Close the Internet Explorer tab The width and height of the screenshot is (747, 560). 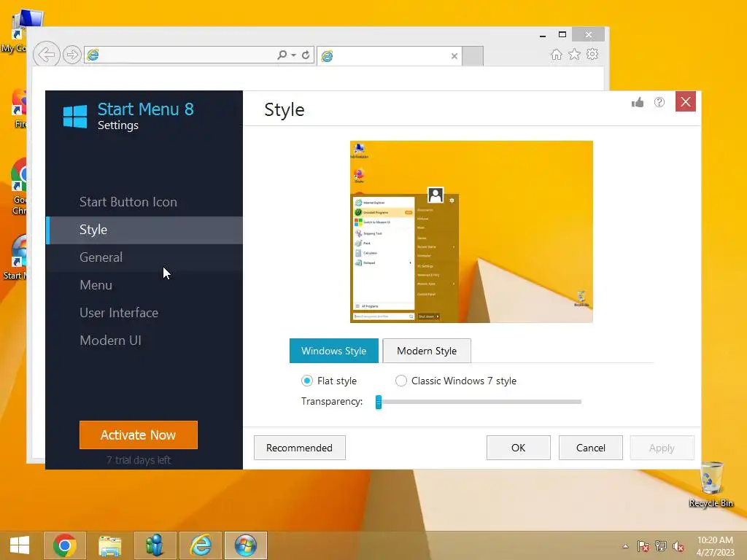click(454, 56)
